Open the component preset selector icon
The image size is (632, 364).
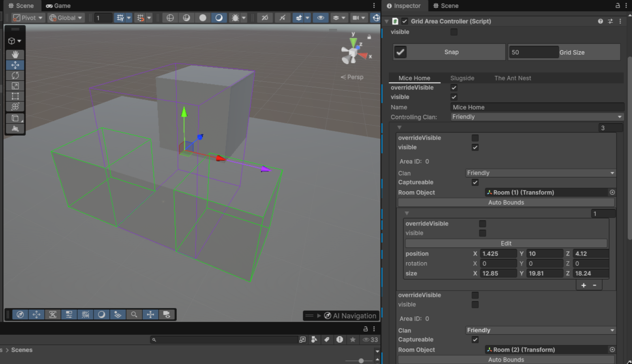tap(610, 21)
